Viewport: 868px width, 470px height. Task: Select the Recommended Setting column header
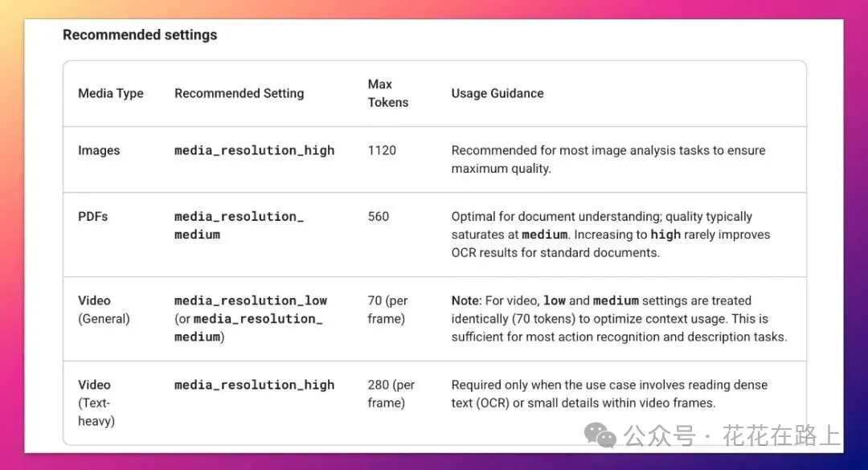[239, 93]
